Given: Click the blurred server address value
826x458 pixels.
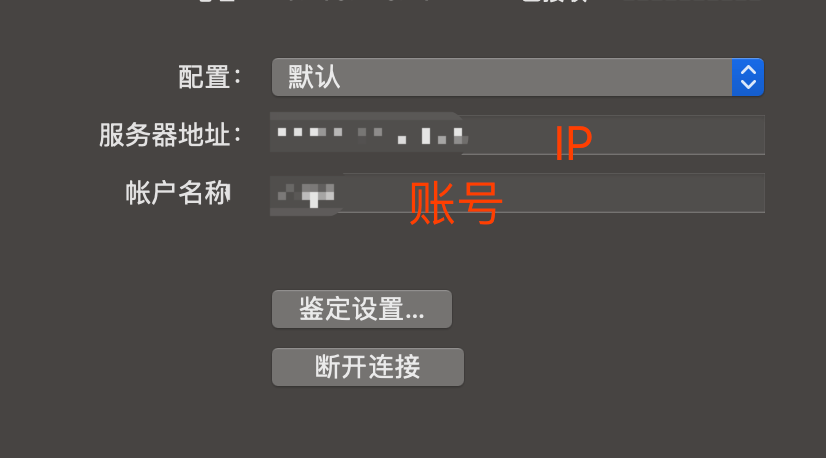Looking at the screenshot, I should point(372,135).
